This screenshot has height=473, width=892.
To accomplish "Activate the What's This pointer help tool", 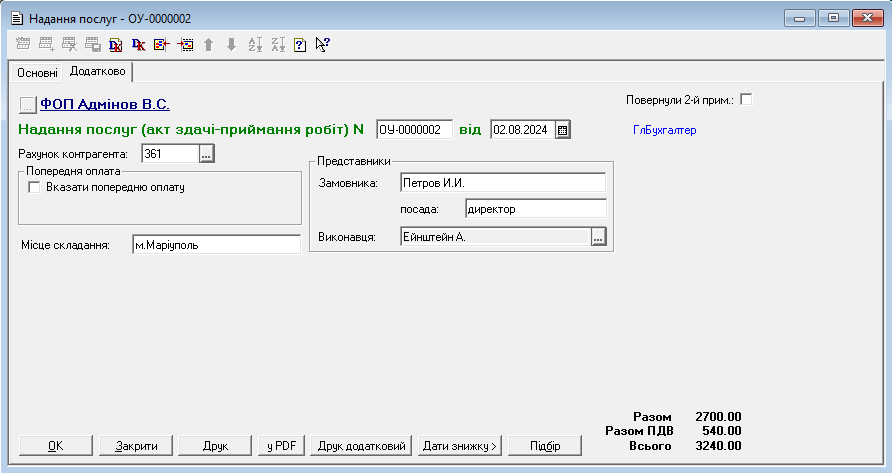I will (322, 44).
